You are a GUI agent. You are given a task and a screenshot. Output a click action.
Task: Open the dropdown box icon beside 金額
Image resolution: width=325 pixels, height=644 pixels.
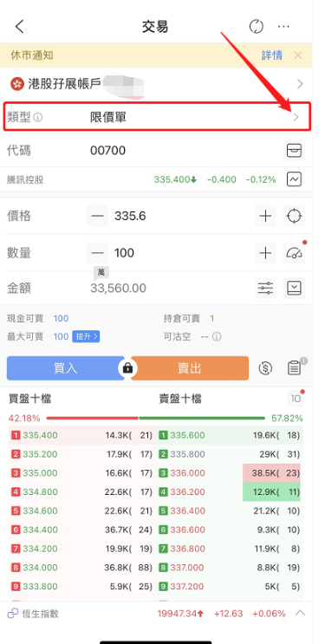(x=294, y=288)
